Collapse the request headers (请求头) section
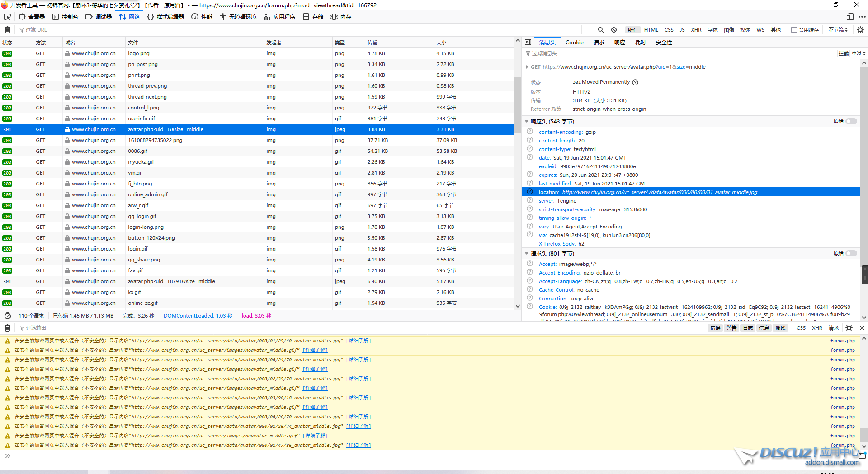 [527, 254]
